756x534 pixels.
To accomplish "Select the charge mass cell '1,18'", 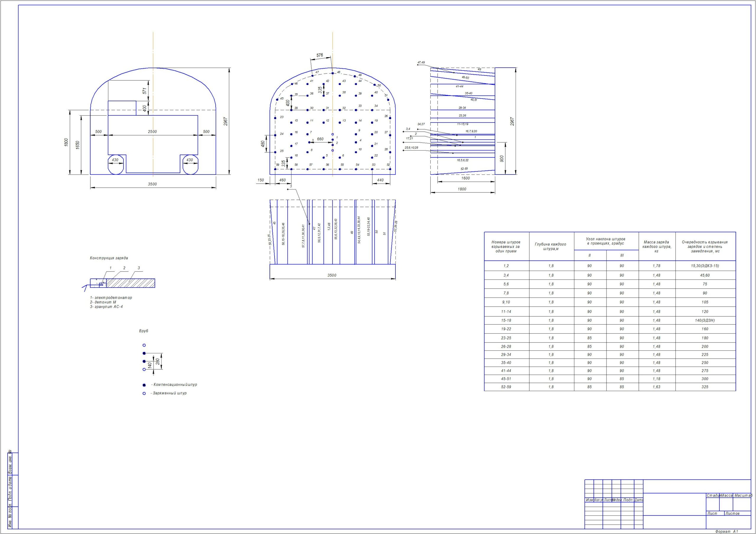I will point(656,379).
